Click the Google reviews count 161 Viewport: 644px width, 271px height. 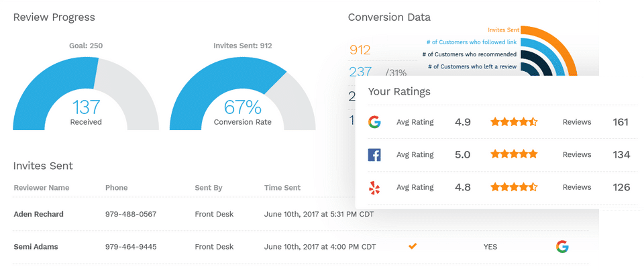coord(621,122)
